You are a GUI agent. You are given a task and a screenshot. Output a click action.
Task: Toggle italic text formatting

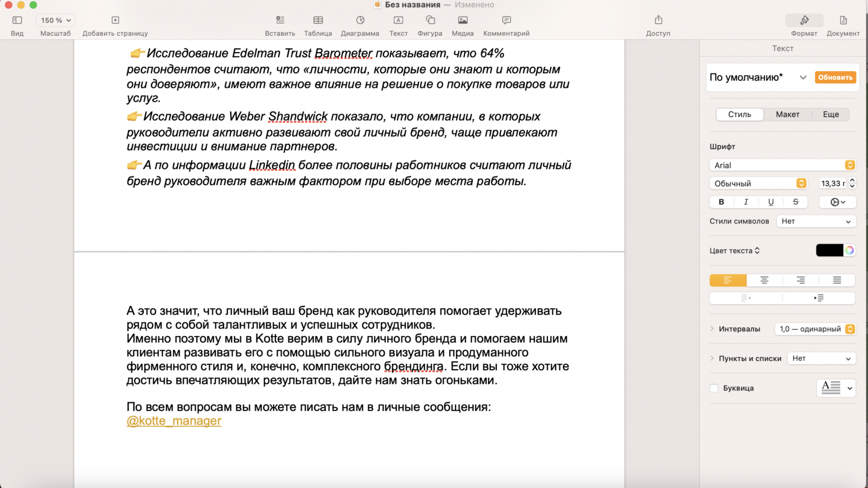[746, 202]
